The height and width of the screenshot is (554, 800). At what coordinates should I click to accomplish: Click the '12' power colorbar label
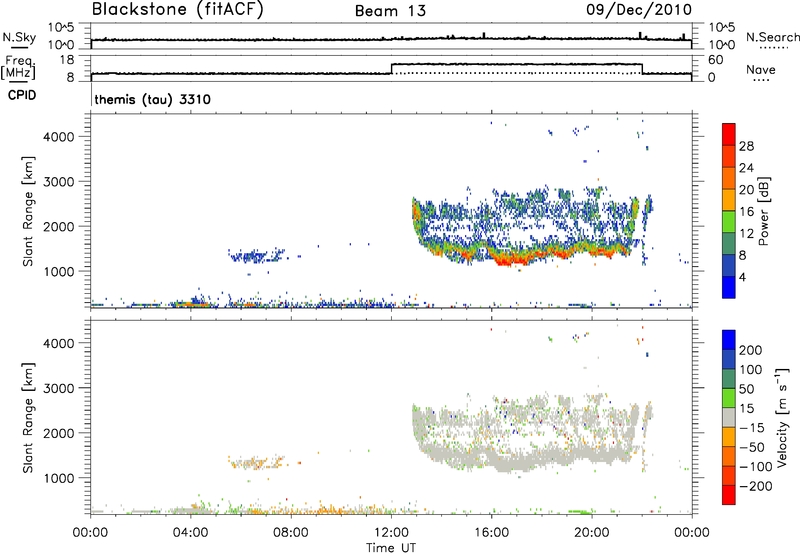pos(746,234)
